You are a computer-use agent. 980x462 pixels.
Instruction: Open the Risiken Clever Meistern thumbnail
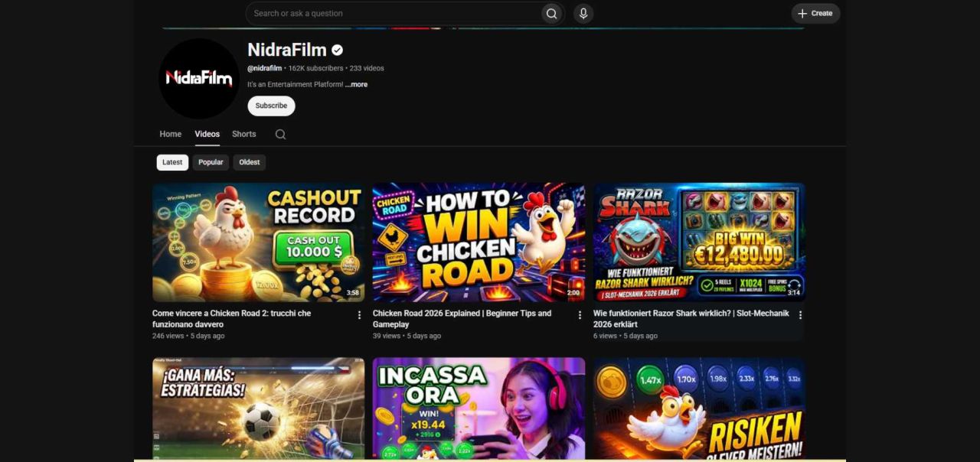[x=699, y=408]
